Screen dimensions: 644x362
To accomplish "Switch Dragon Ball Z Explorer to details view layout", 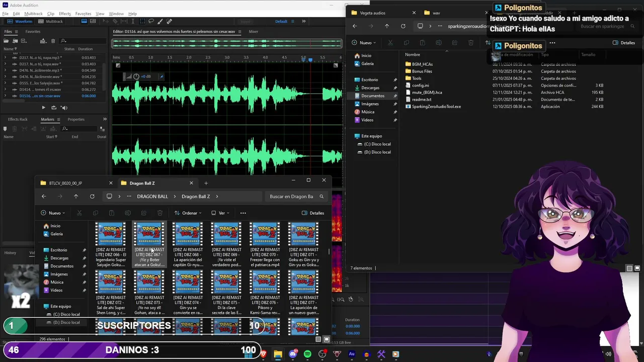I will (318, 339).
